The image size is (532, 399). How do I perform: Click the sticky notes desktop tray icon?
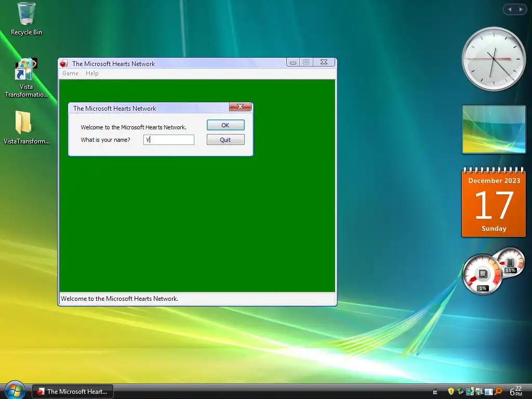[470, 392]
